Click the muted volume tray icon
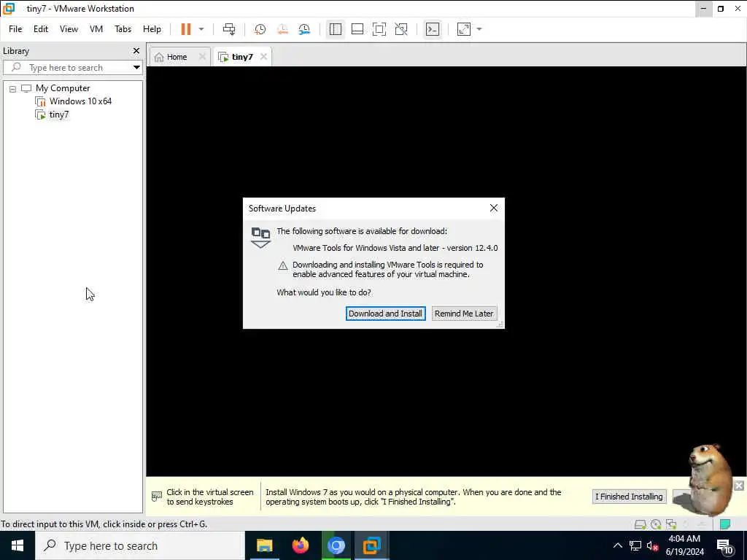 652,545
